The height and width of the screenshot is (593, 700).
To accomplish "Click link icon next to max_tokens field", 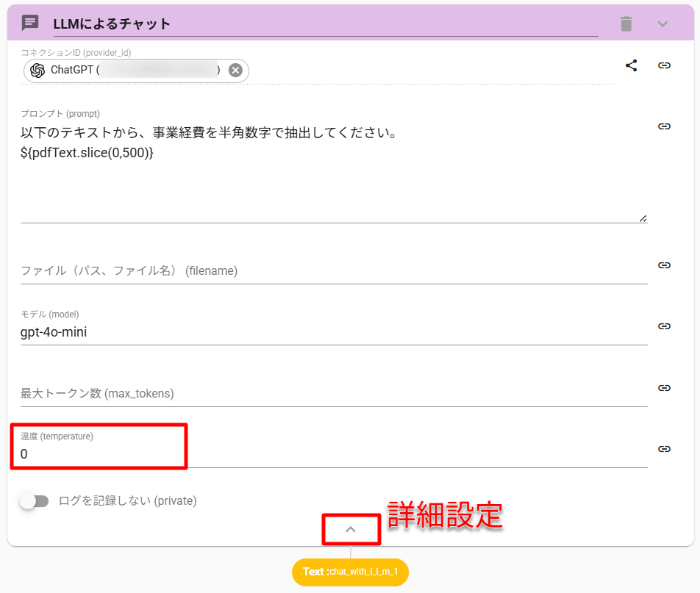I will [x=664, y=388].
